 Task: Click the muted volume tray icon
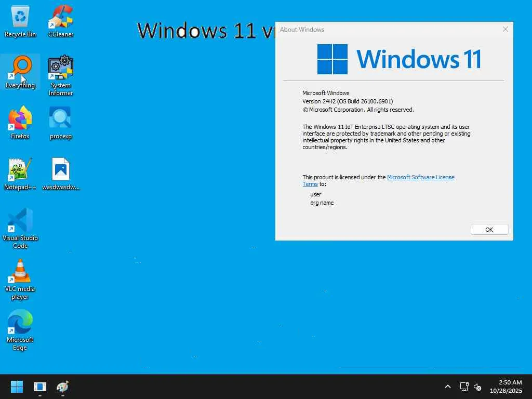coord(477,387)
